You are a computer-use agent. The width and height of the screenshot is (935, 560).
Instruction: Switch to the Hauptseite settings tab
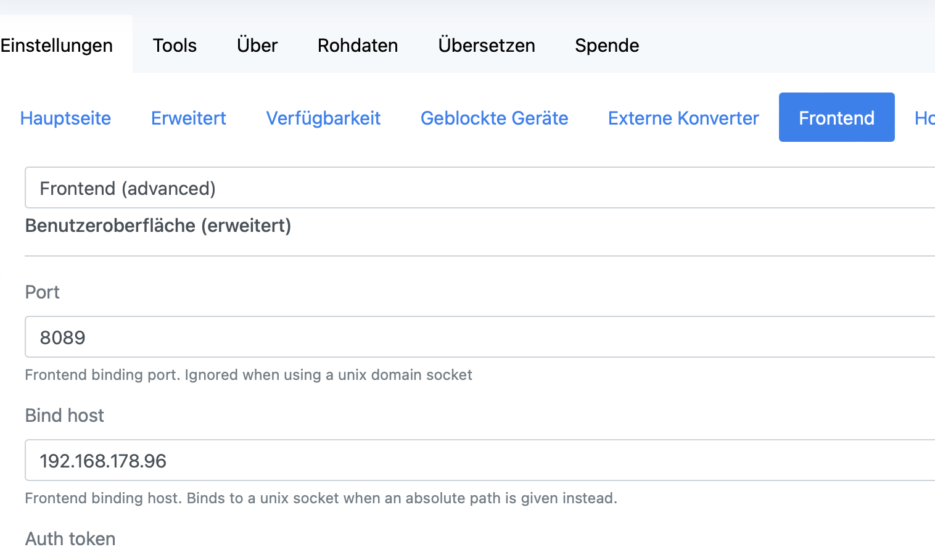[65, 118]
